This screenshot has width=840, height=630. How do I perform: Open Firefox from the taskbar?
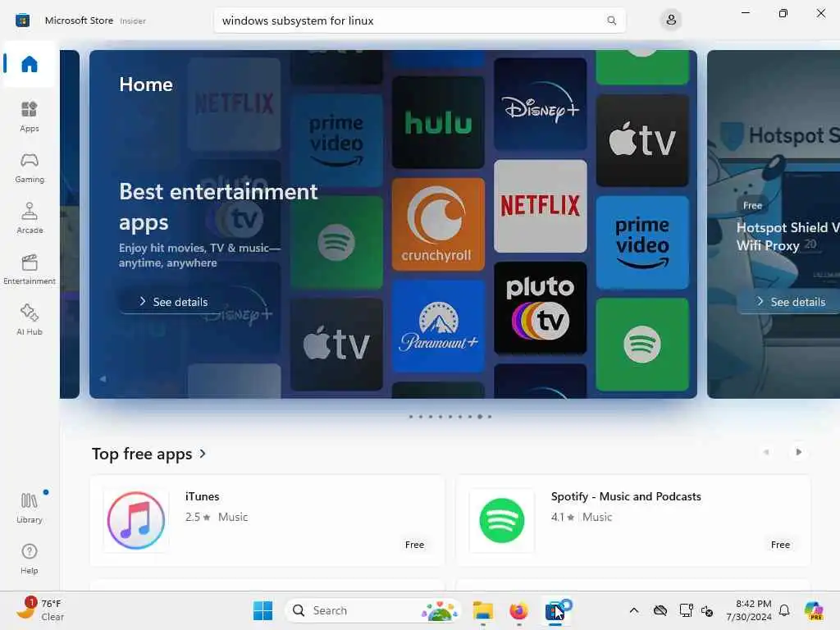click(x=518, y=610)
